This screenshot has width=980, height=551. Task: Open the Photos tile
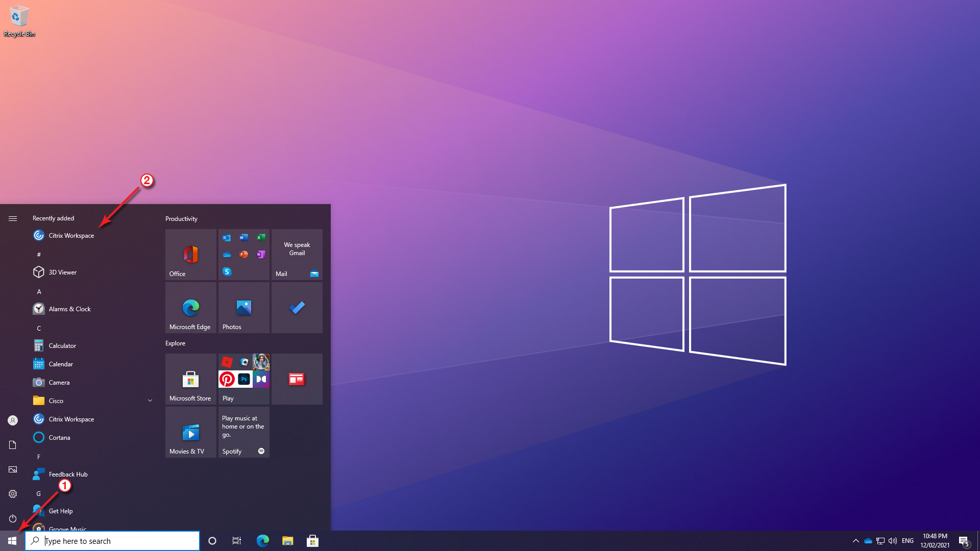[x=243, y=308]
